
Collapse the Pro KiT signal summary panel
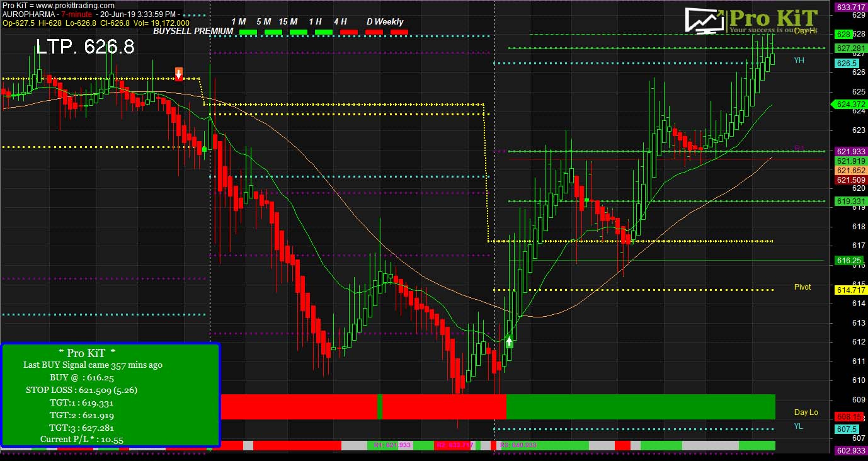88,353
